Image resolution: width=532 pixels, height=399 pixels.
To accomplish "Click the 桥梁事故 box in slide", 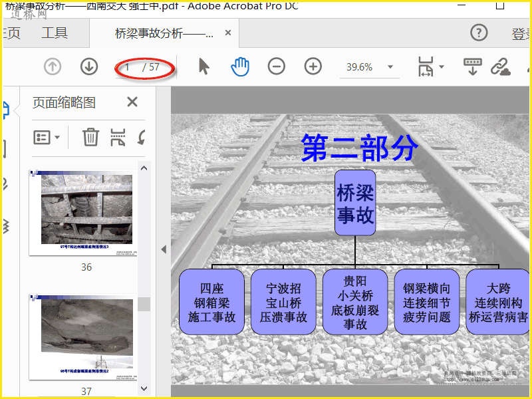I will 355,203.
